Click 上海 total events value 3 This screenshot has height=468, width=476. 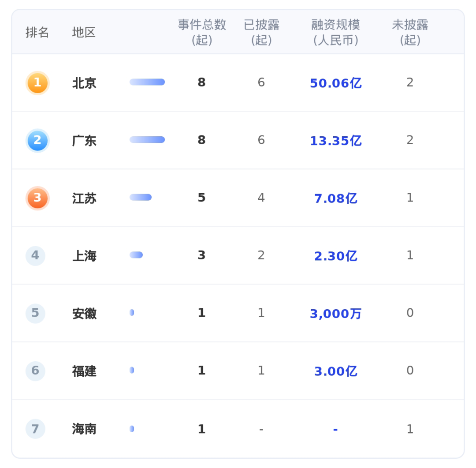pos(201,255)
